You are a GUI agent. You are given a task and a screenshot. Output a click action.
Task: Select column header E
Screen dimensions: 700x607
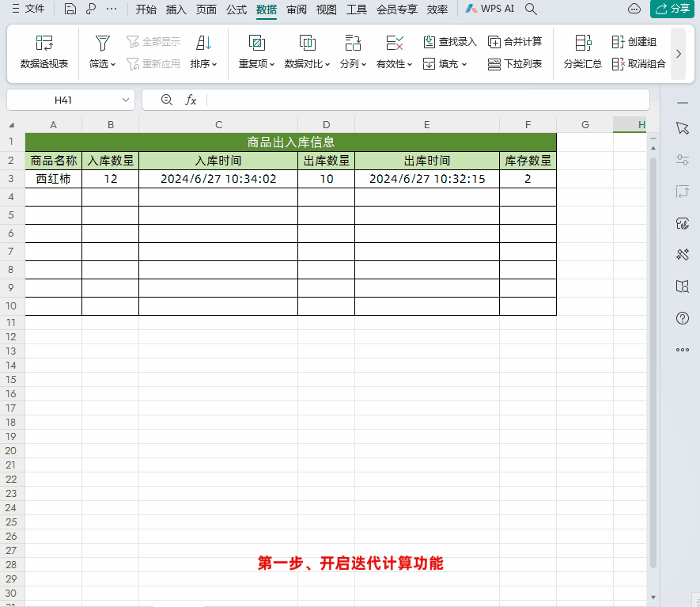pyautogui.click(x=427, y=125)
